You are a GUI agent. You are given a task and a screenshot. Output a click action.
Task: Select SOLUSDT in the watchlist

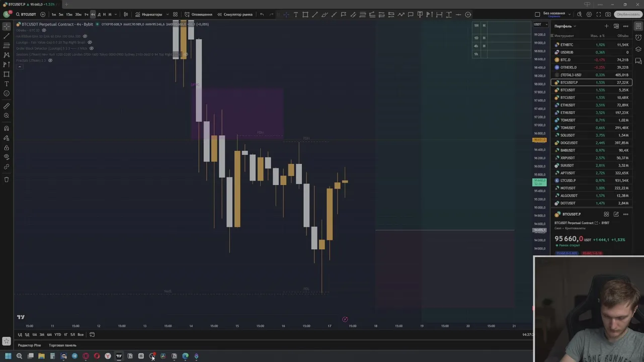592,135
